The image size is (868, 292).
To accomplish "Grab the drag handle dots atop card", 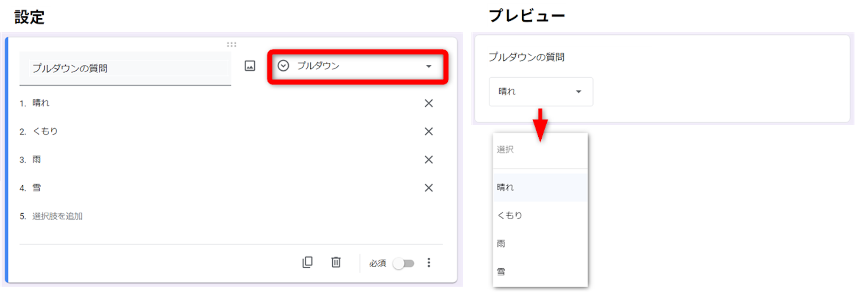I will [x=231, y=44].
